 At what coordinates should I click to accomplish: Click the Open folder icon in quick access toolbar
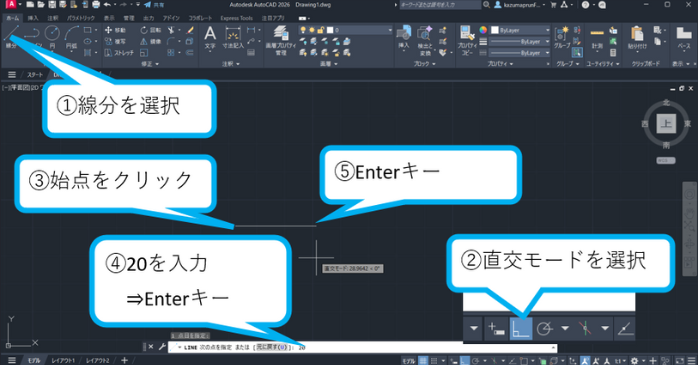41,4
